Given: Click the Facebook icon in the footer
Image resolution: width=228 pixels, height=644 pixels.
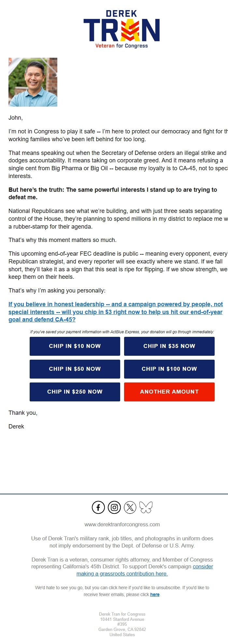Looking at the screenshot, I should [98, 507].
